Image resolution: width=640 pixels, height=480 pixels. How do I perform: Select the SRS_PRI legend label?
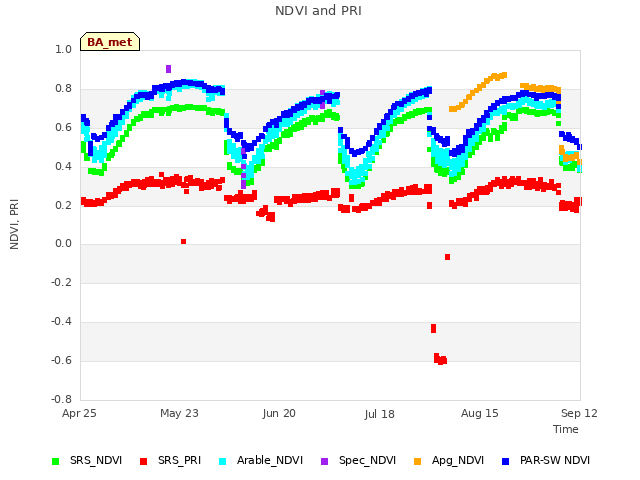180,460
